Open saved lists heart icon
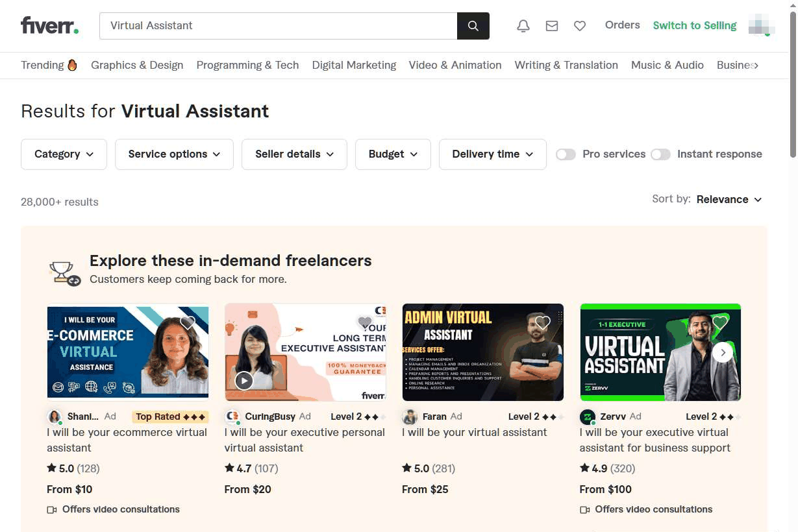 click(x=580, y=26)
